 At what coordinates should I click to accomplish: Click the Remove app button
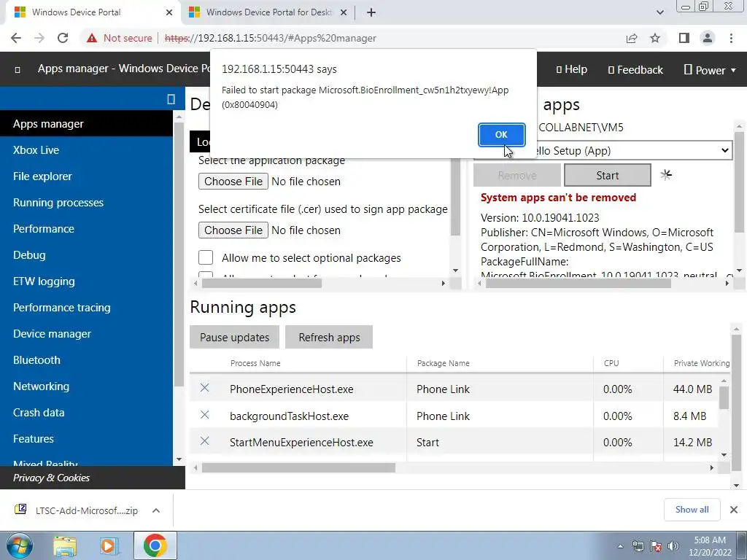click(x=517, y=175)
